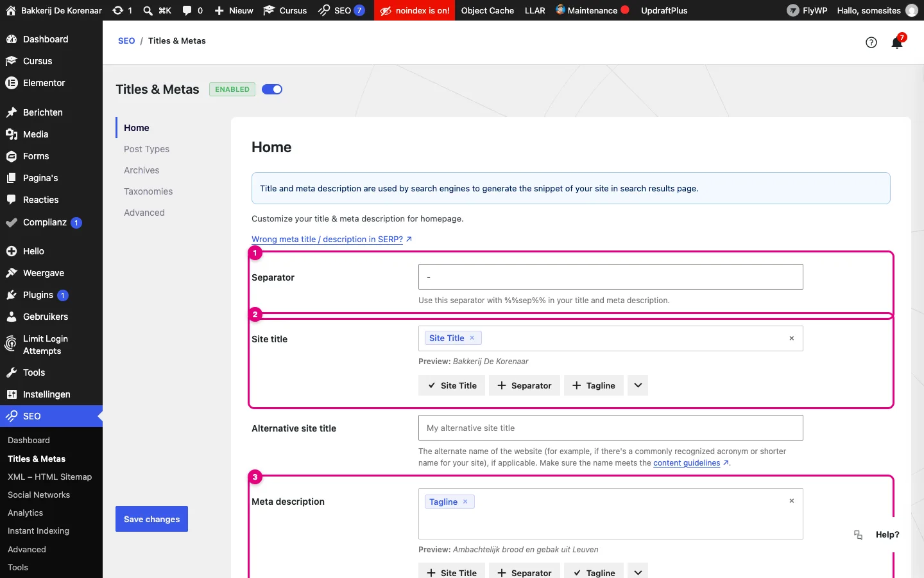Disable the Titles & Metas toggle
Screen dimensions: 924x578
tap(272, 89)
